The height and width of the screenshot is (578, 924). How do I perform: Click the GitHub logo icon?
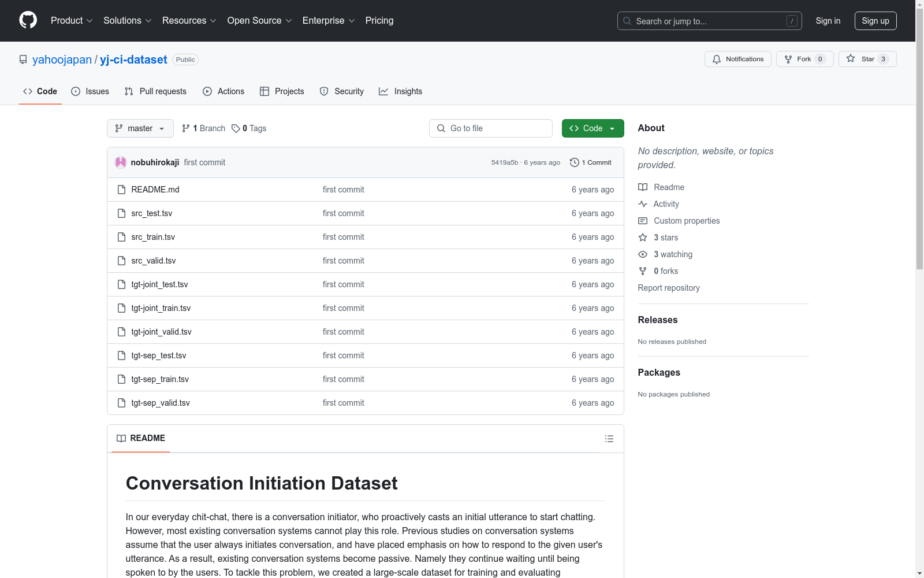point(28,20)
